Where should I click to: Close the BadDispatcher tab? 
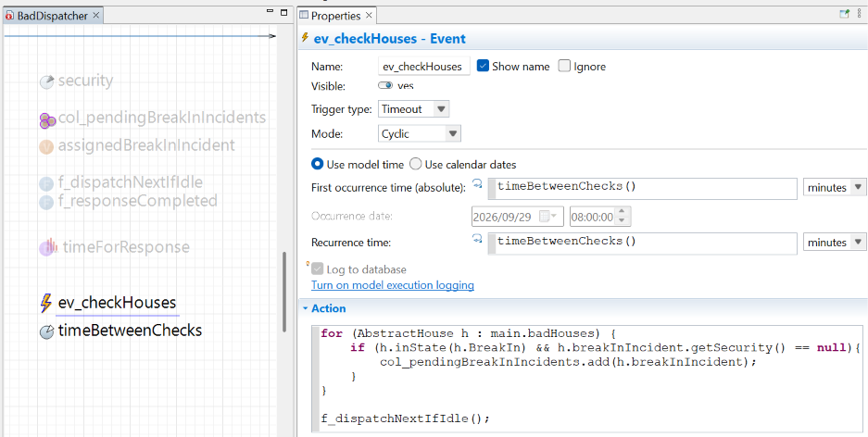tap(95, 16)
